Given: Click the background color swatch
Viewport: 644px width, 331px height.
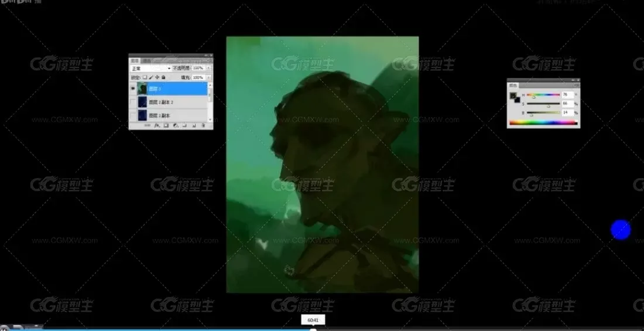Looking at the screenshot, I should coord(518,101).
